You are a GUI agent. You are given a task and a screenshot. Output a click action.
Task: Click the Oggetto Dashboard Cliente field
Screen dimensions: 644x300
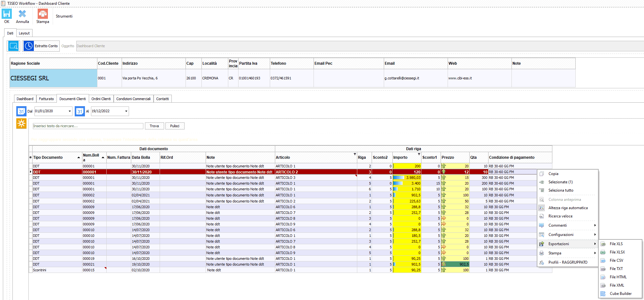(x=360, y=46)
